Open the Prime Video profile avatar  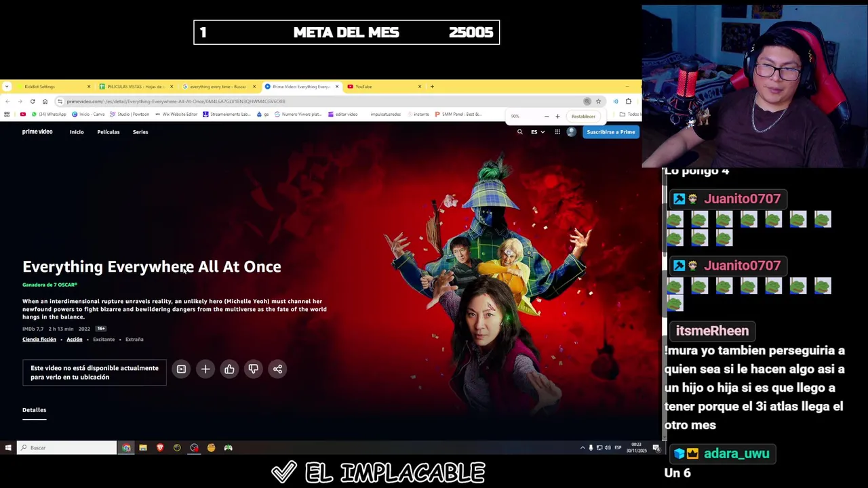tap(571, 132)
